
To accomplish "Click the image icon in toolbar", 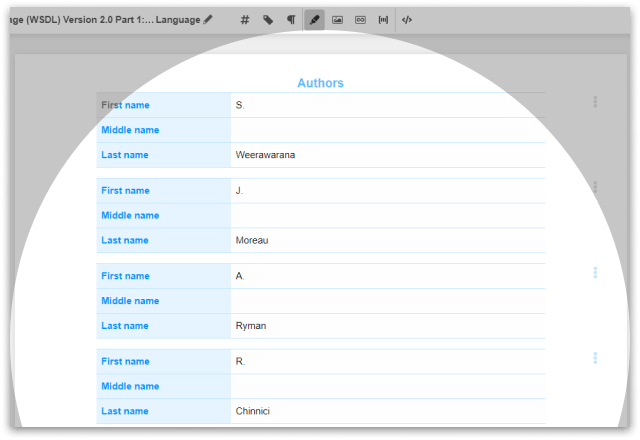I will coord(337,19).
